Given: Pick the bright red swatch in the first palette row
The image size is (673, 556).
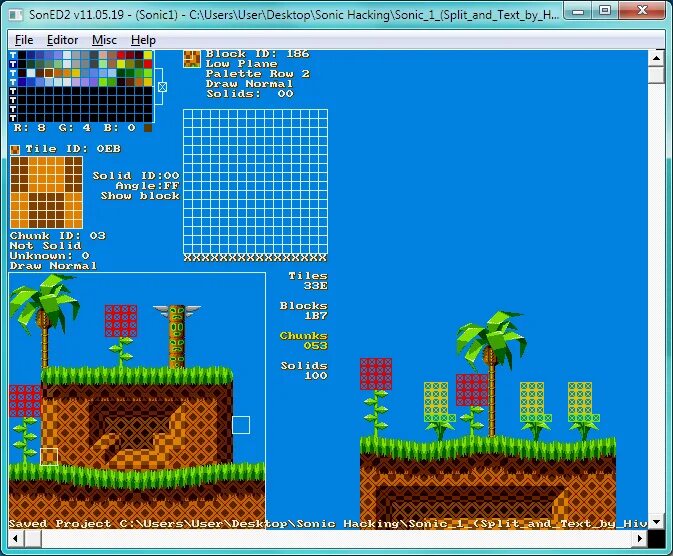Looking at the screenshot, I should point(121,55).
